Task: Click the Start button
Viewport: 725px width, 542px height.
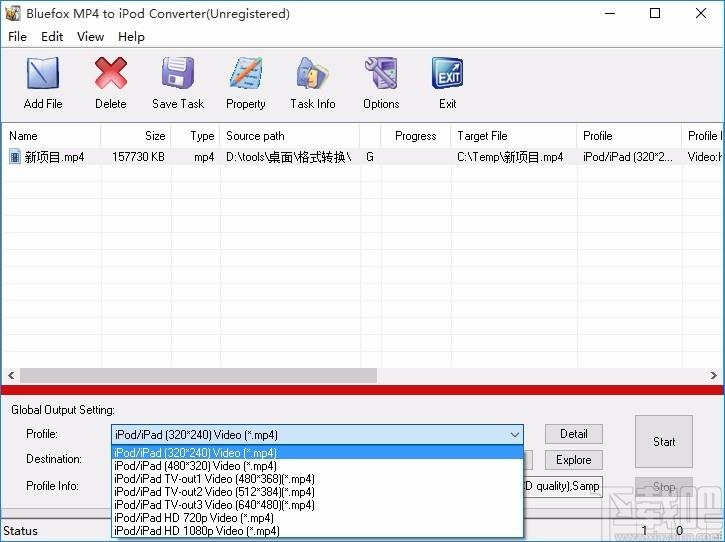Action: 664,442
